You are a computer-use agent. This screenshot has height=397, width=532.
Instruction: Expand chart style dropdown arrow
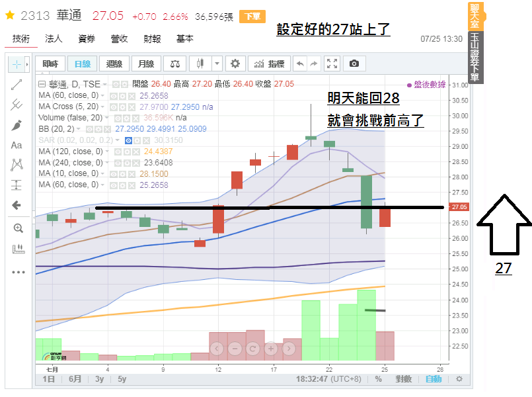pyautogui.click(x=217, y=64)
